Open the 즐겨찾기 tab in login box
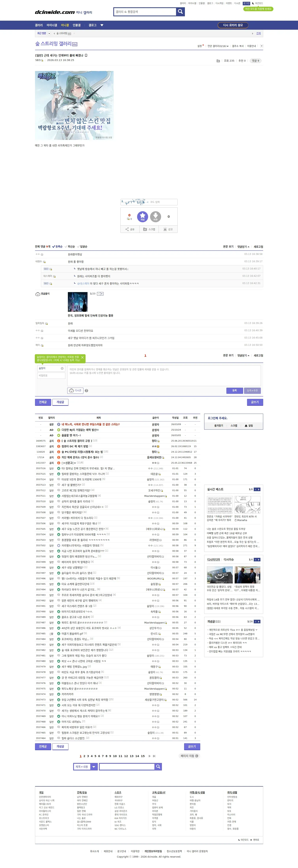Screen dimensions: 298x868 [x=219, y=426]
